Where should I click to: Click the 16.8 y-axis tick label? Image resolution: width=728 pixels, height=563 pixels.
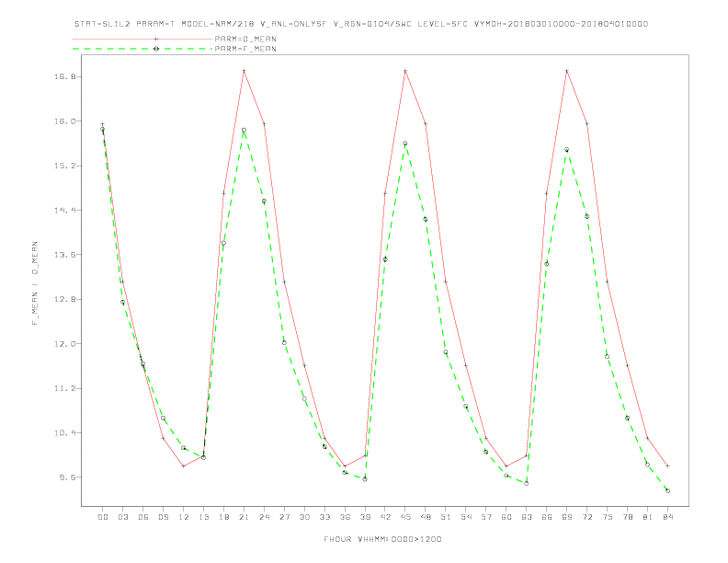tap(64, 76)
